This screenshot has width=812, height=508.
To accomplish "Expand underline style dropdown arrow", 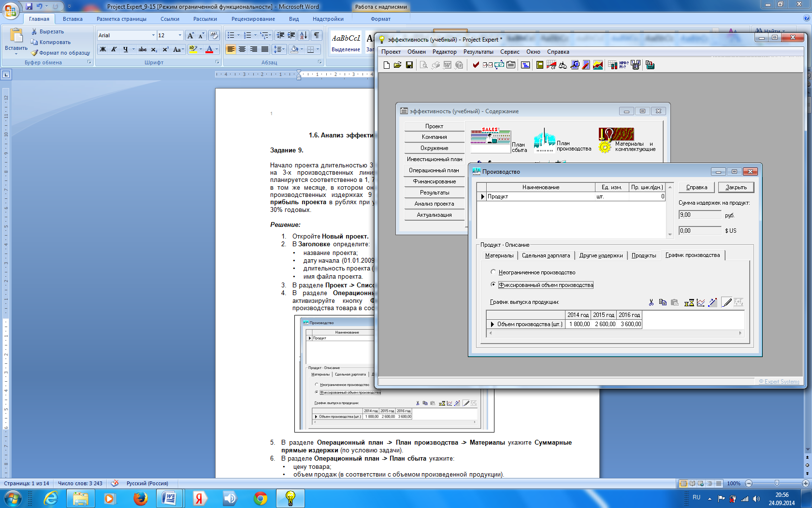I will pos(133,49).
